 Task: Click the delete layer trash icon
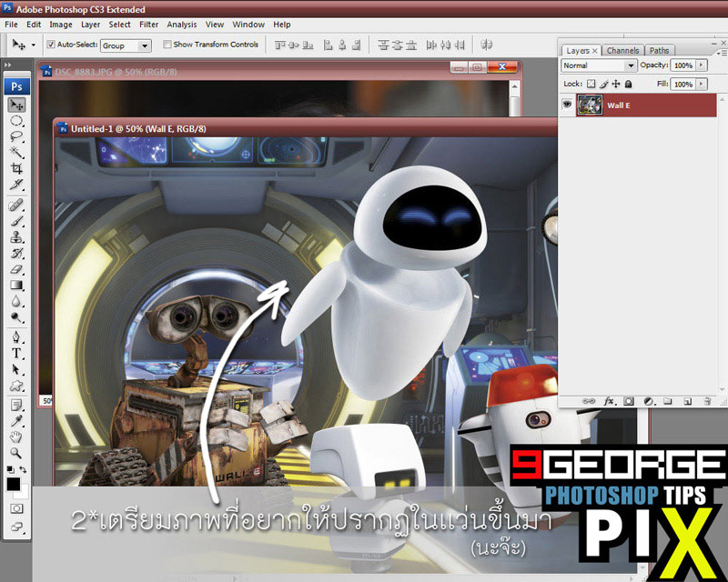pos(707,401)
